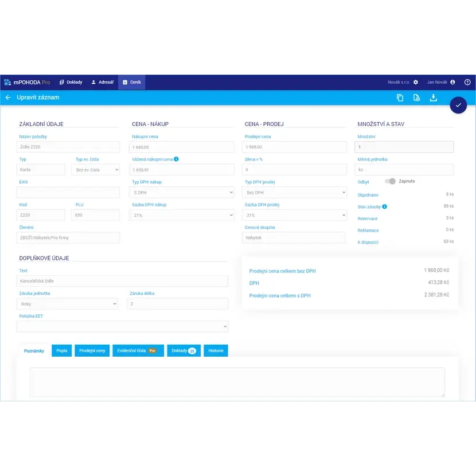Open the help question mark icon
This screenshot has height=476, width=476.
coord(467,82)
